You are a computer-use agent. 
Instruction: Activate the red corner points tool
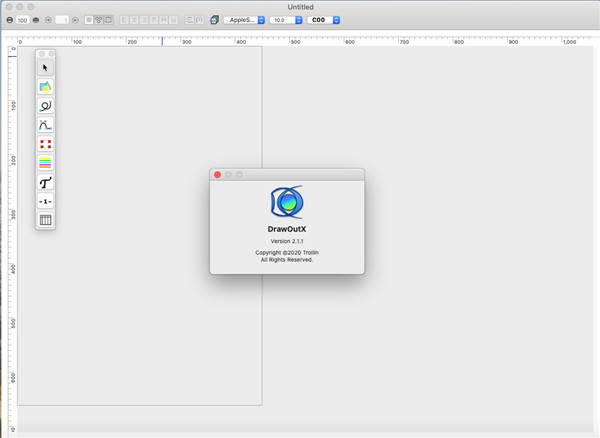(x=45, y=144)
